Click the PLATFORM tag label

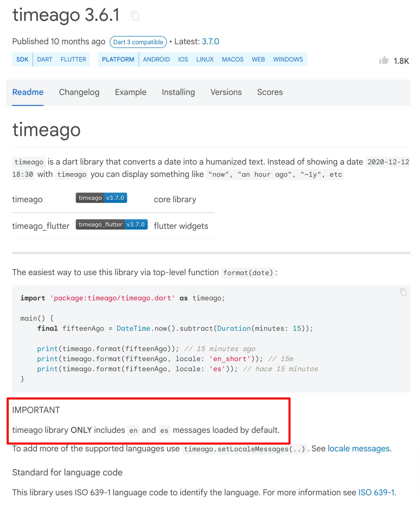(x=118, y=59)
